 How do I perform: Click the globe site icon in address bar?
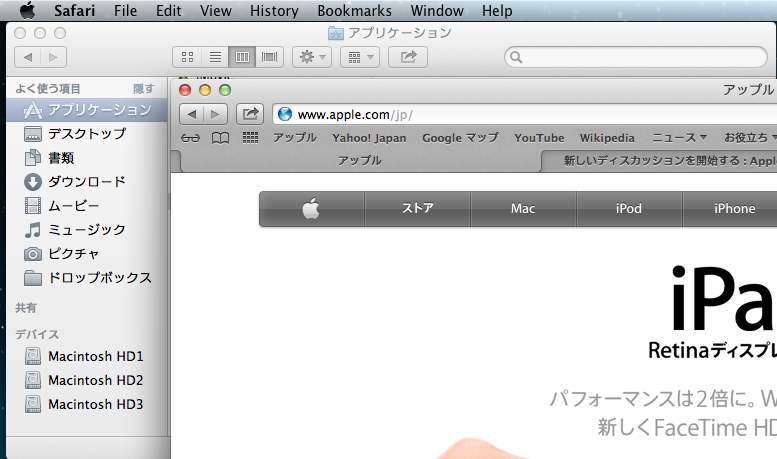[x=285, y=115]
